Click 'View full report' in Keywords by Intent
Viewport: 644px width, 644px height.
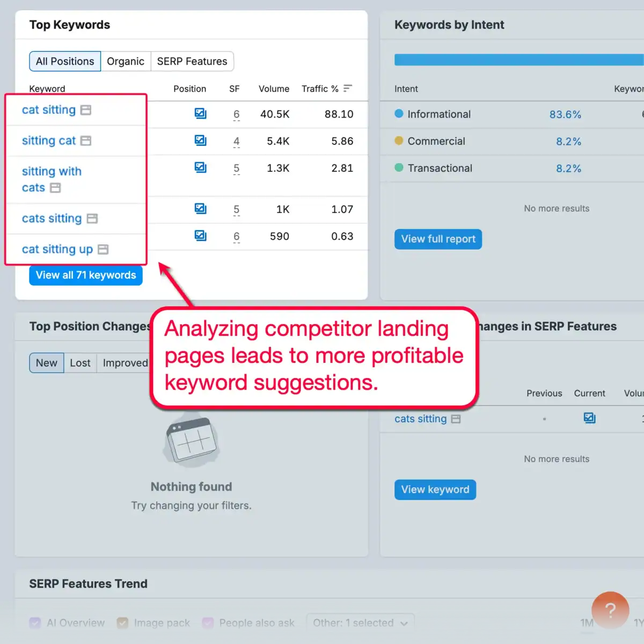coord(438,239)
